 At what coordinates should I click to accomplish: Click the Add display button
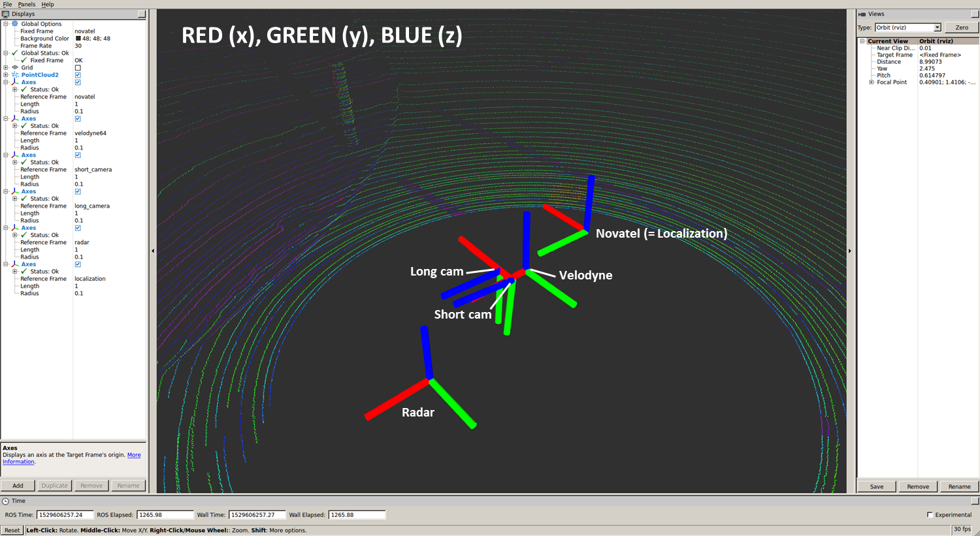18,486
